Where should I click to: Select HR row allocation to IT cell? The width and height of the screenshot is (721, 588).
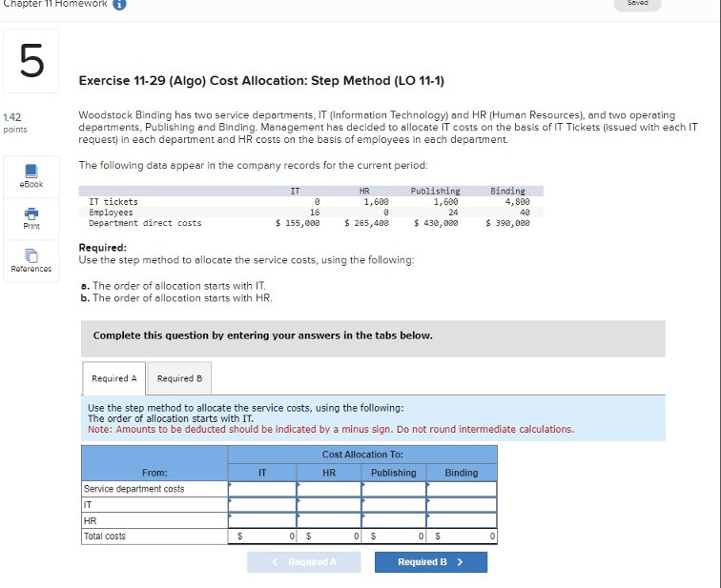click(262, 520)
